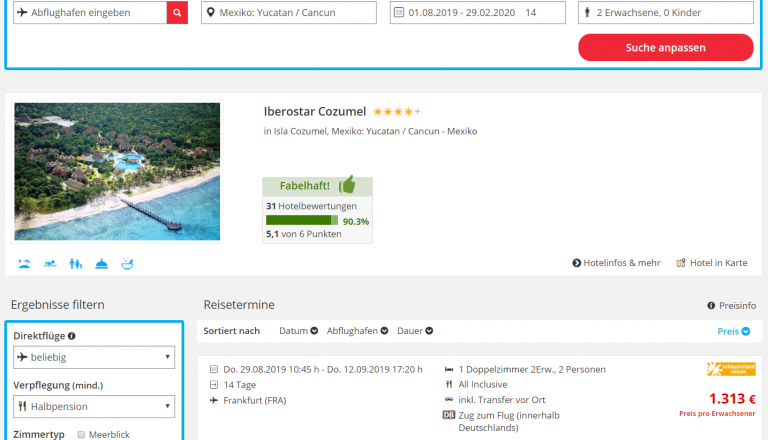Click the arrow icon beside Hotelinfos & mehr
The width and height of the screenshot is (768, 440).
(576, 263)
